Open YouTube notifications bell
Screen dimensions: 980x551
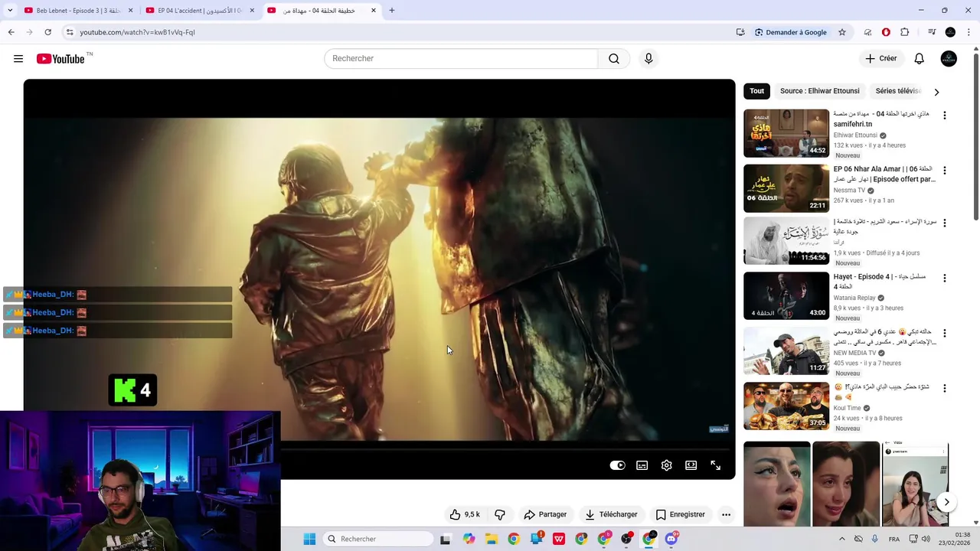pos(919,59)
